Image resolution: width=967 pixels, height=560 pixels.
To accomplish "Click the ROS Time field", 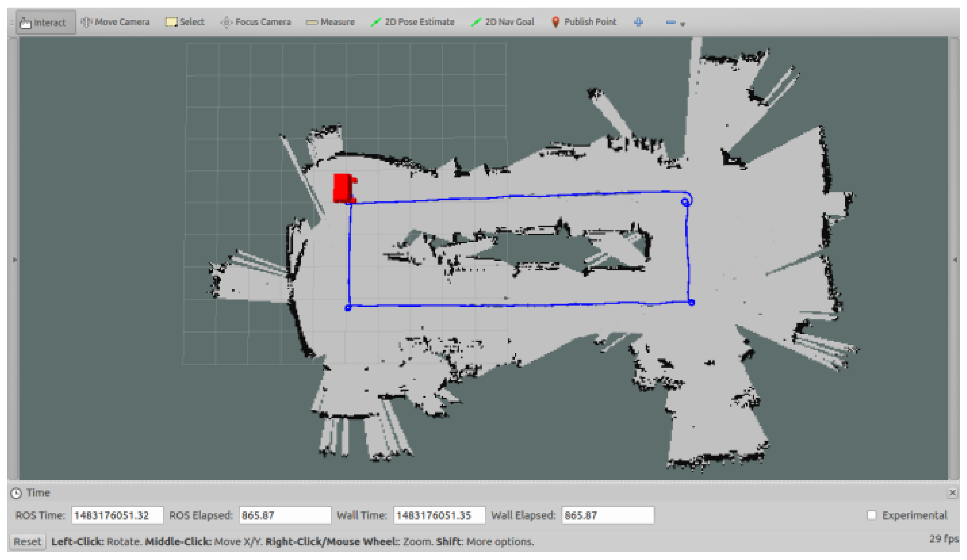I will coord(117,515).
